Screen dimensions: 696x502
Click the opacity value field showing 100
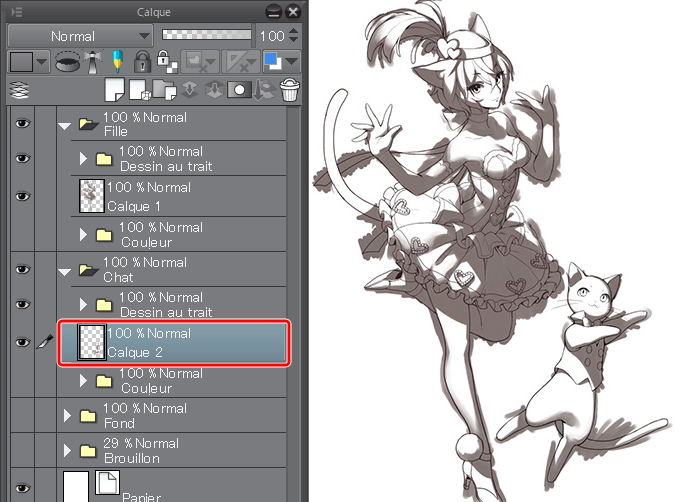272,36
